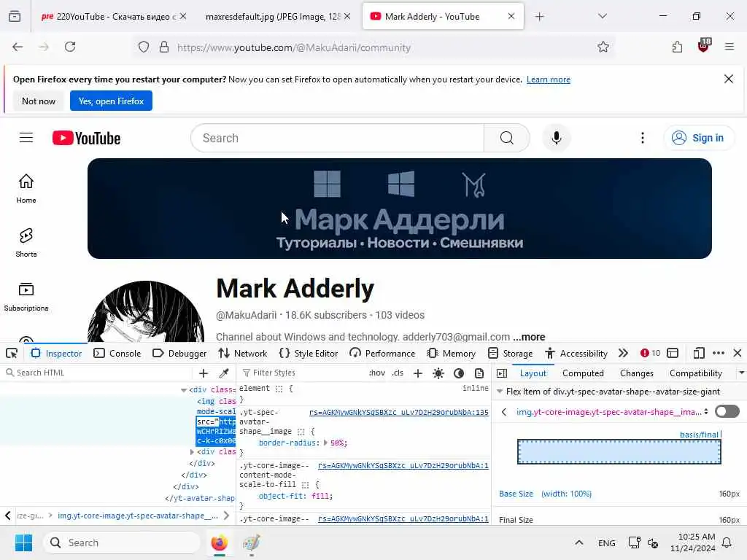Toggle light color scheme simulation
The width and height of the screenshot is (747, 560).
(438, 373)
